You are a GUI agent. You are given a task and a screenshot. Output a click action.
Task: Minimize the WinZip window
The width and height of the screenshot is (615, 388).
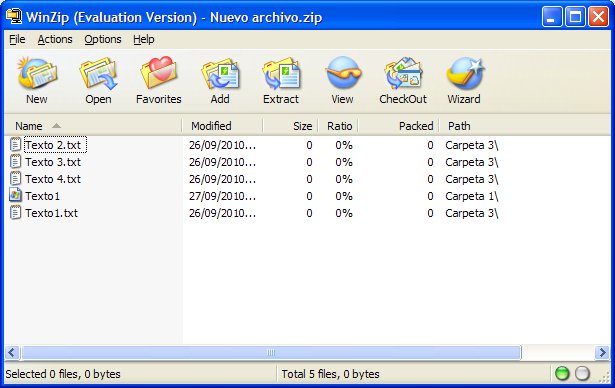tap(552, 17)
